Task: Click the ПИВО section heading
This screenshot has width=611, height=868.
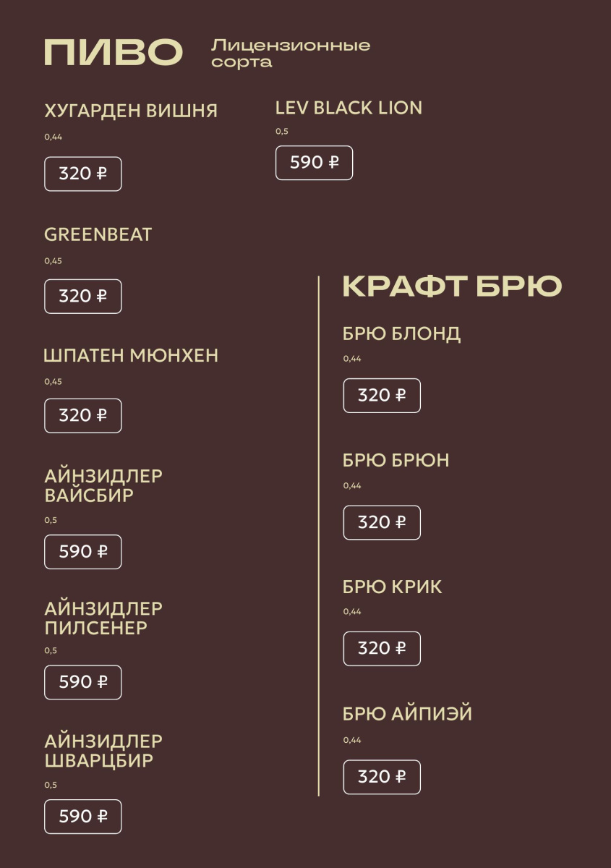Action: (x=114, y=53)
